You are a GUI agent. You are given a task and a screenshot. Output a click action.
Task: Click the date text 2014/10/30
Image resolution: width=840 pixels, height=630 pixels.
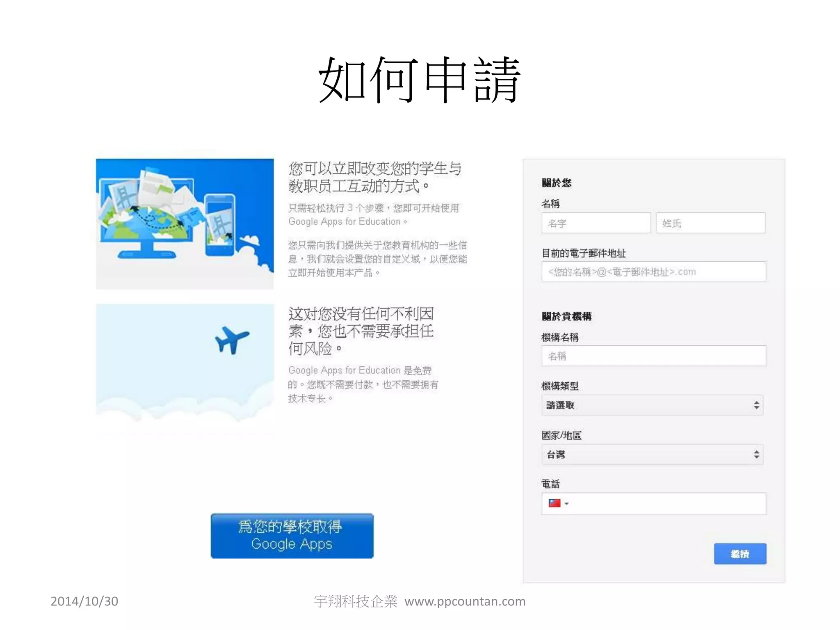[x=84, y=601]
